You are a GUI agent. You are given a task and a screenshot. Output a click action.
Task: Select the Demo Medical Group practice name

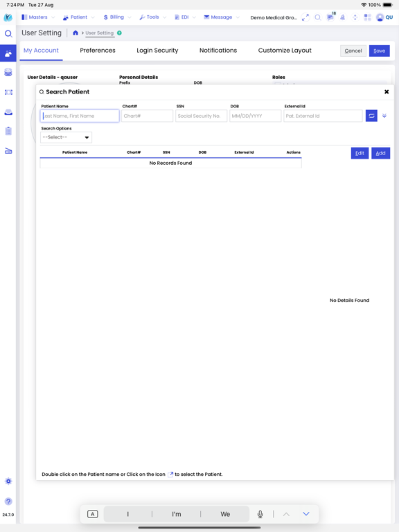pyautogui.click(x=274, y=17)
